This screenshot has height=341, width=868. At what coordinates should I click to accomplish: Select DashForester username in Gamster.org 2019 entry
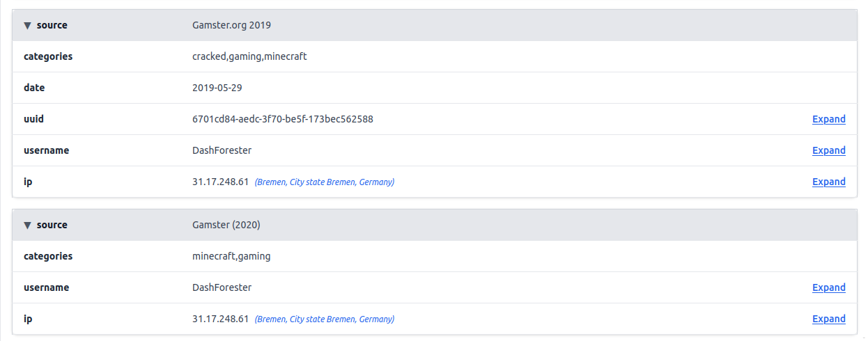pyautogui.click(x=222, y=150)
